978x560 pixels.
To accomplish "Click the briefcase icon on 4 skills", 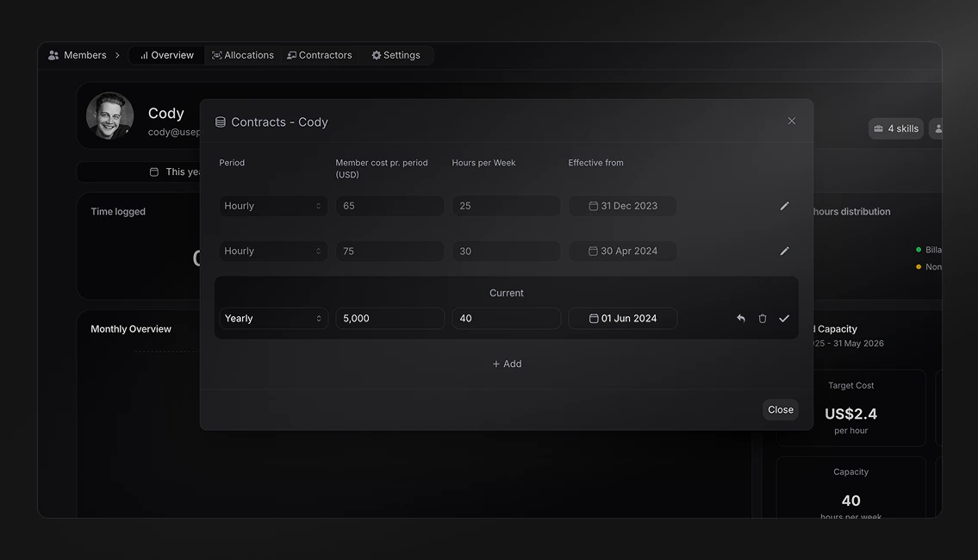I will [878, 128].
